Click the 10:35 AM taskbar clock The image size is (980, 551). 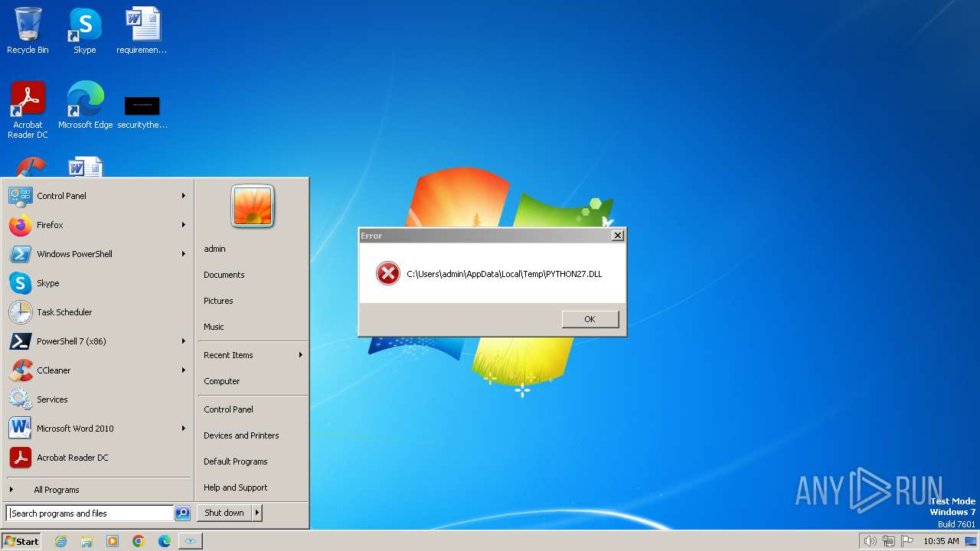[941, 541]
